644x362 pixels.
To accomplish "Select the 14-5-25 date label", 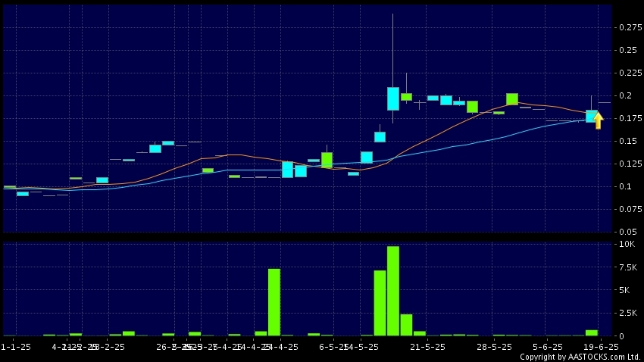I will tap(362, 347).
